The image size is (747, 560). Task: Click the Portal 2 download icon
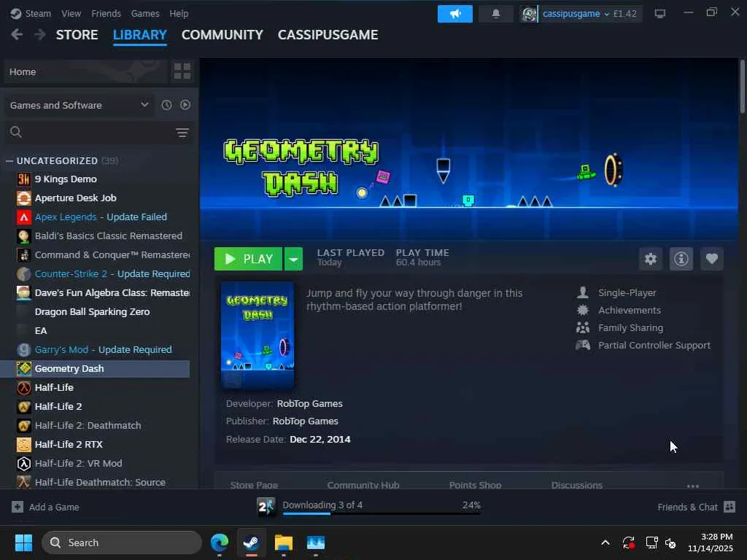tap(266, 507)
